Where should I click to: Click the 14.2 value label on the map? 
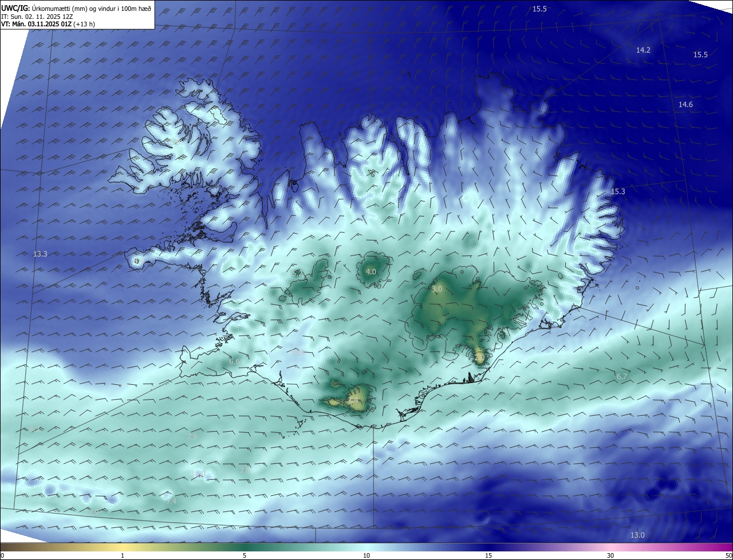click(643, 50)
